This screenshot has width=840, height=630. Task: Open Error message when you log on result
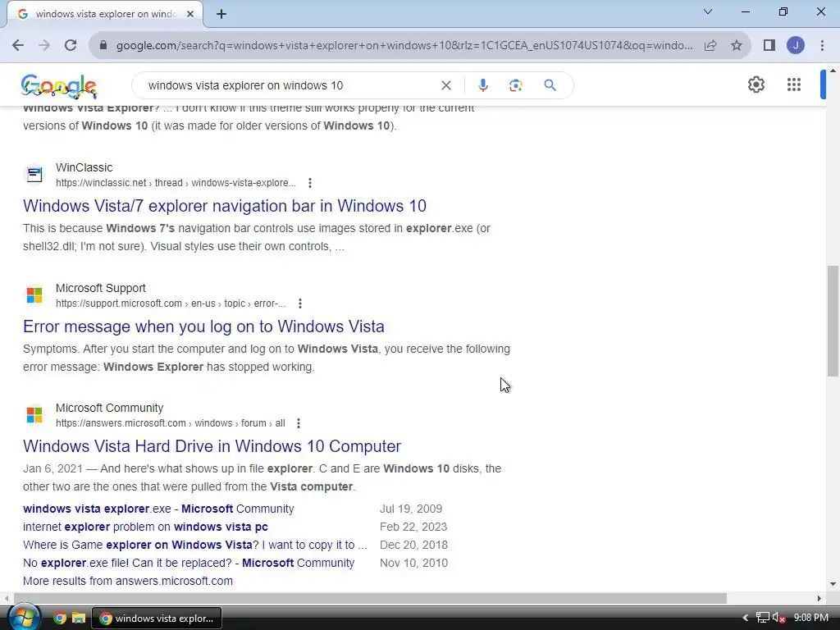(203, 326)
